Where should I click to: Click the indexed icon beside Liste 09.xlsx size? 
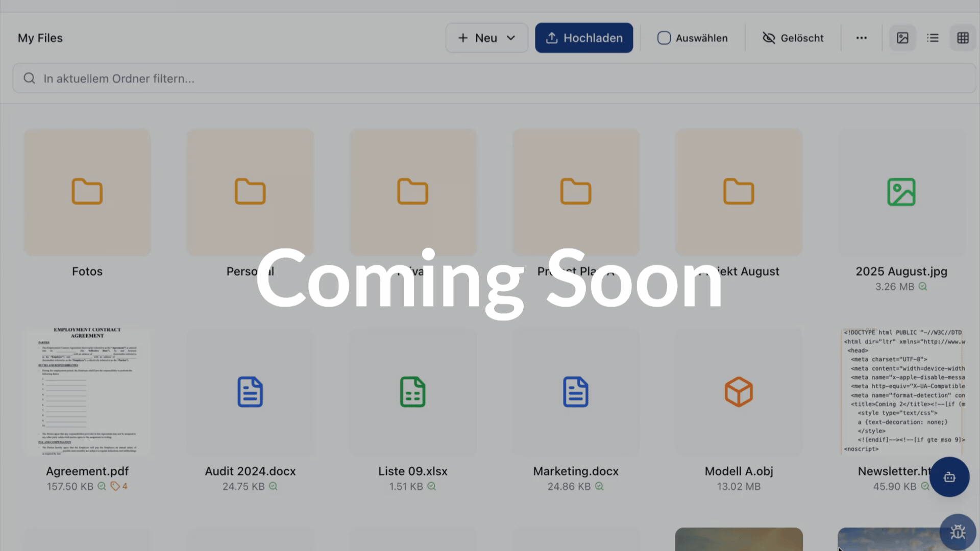[431, 486]
